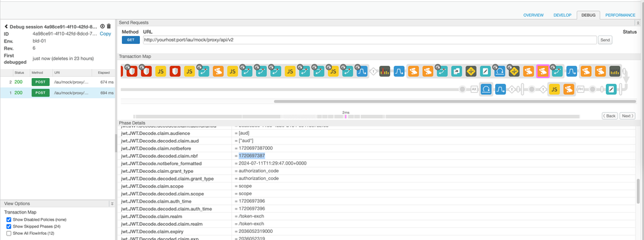
Task: Delete debug session with the trash icon
Action: coord(109,26)
